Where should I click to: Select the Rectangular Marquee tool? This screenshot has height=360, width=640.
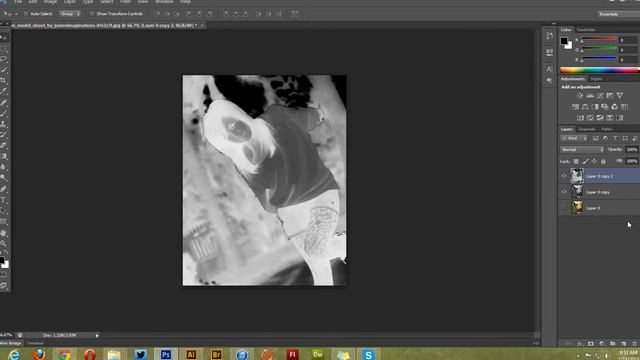4,49
